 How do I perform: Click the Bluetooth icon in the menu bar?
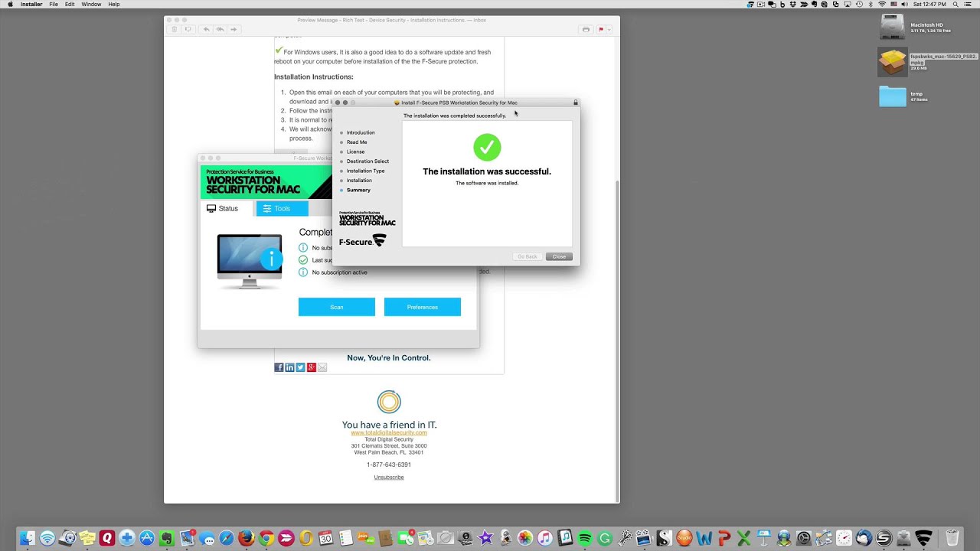coord(871,4)
